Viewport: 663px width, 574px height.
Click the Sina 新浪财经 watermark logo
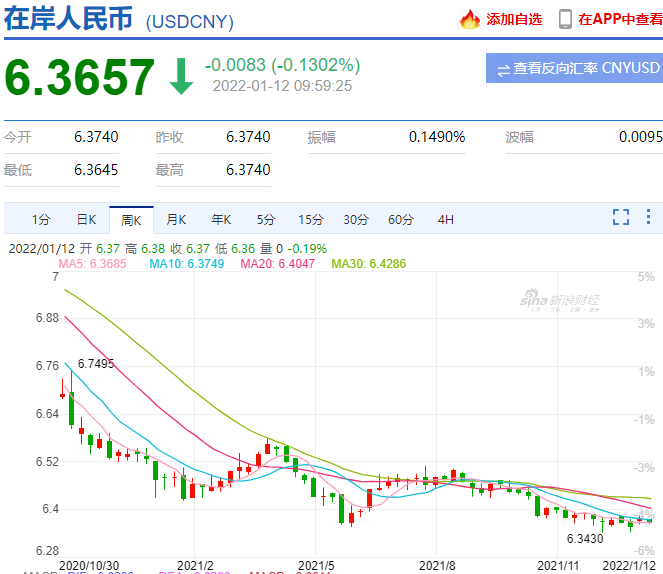pos(560,300)
